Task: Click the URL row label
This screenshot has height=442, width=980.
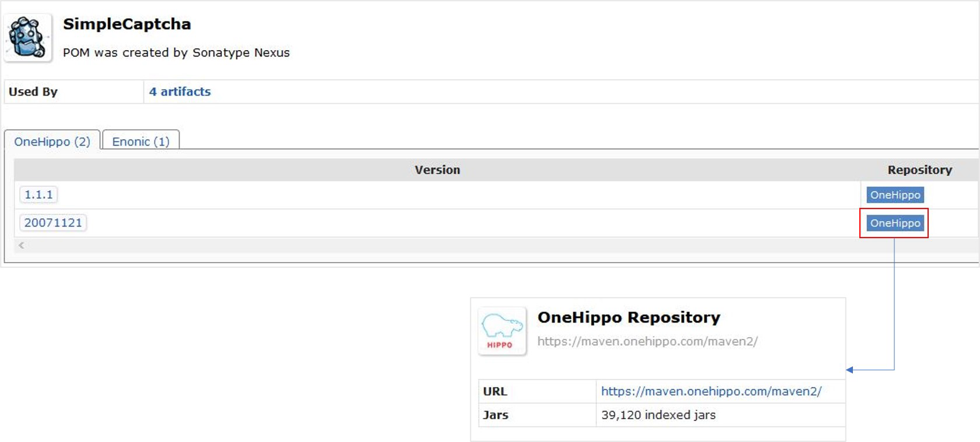Action: [x=495, y=391]
